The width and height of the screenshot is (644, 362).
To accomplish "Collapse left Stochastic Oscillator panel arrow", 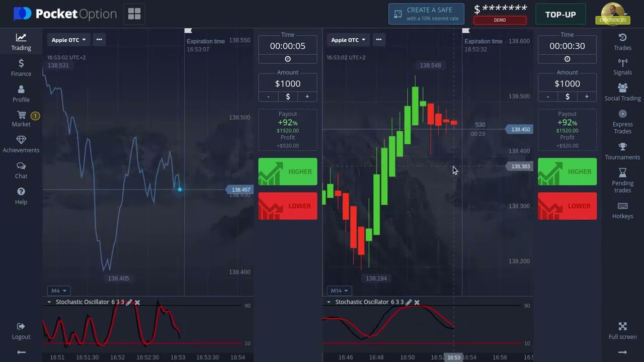I will 49,302.
